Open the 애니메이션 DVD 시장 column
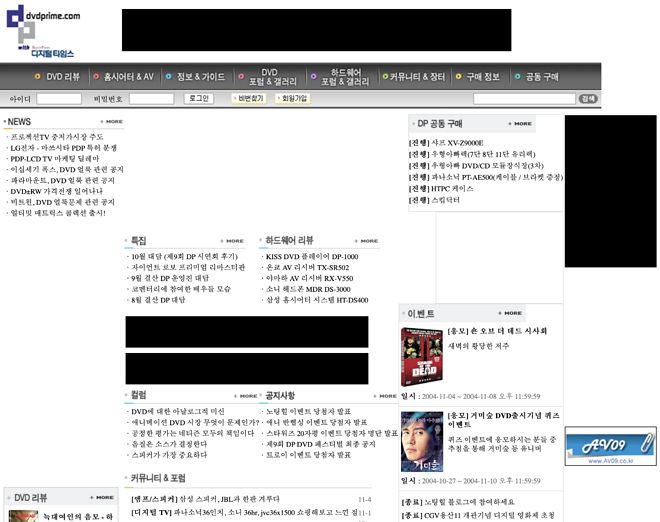Viewport: 660px width, 522px height. [195, 422]
